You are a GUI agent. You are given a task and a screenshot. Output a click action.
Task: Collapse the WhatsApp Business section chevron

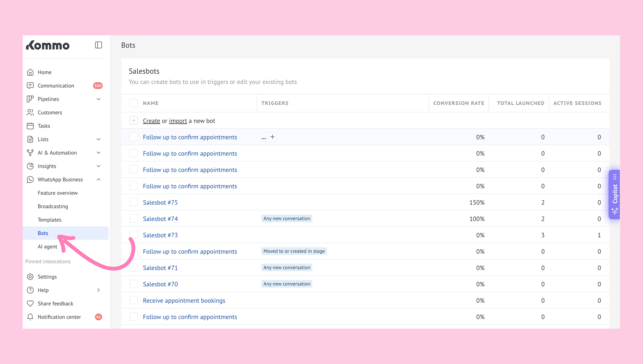(99, 180)
